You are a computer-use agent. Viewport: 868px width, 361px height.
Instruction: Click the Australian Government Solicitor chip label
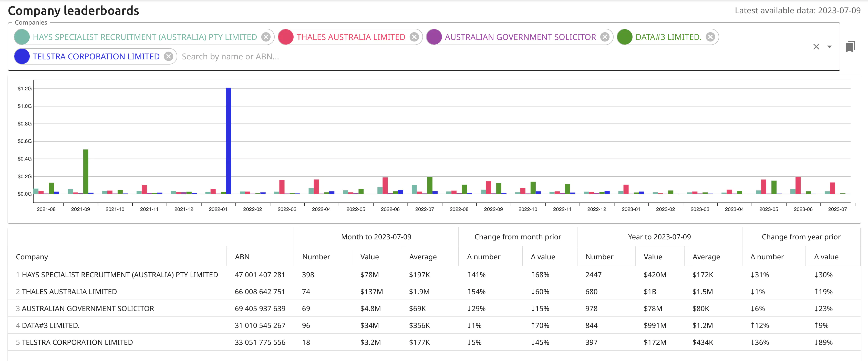click(520, 37)
